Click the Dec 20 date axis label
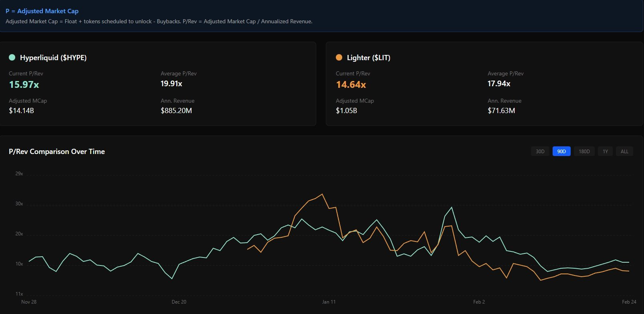644x314 pixels. (x=179, y=302)
